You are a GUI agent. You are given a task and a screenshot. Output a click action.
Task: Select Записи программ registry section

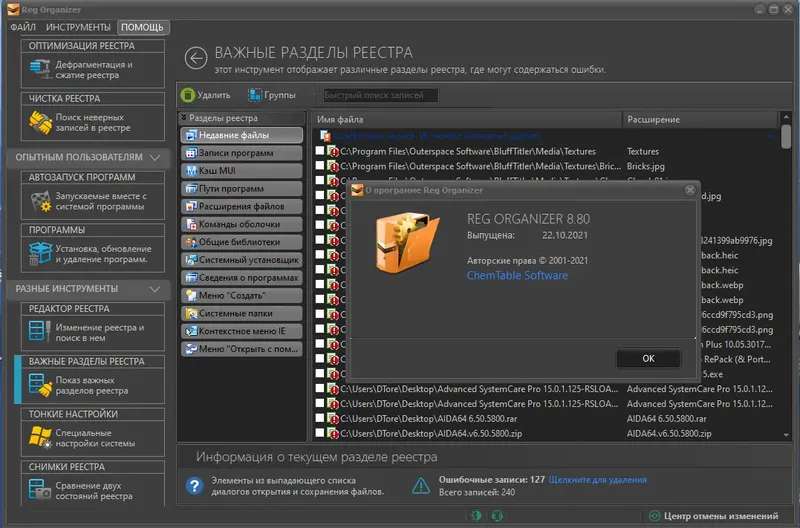[241, 153]
